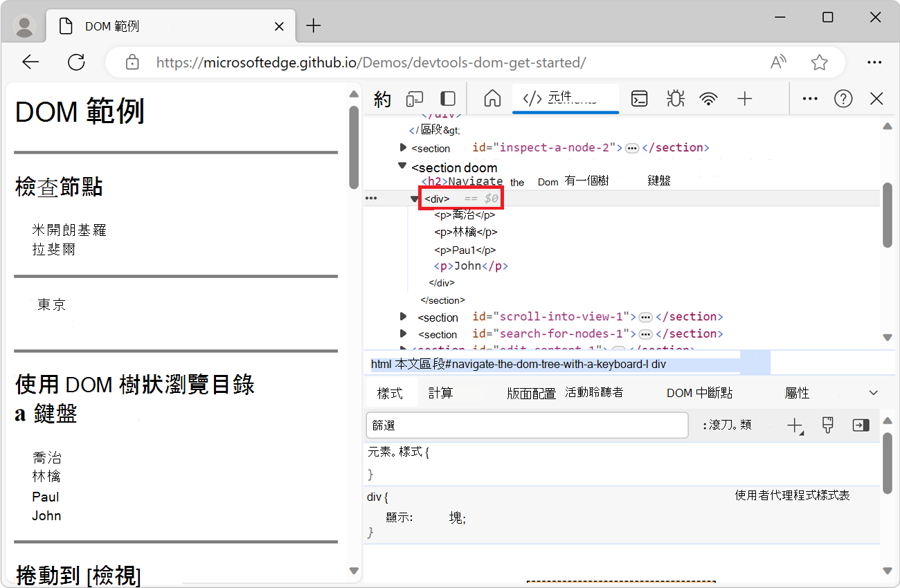
Task: Open actions ellipsis left of div row
Action: (371, 199)
